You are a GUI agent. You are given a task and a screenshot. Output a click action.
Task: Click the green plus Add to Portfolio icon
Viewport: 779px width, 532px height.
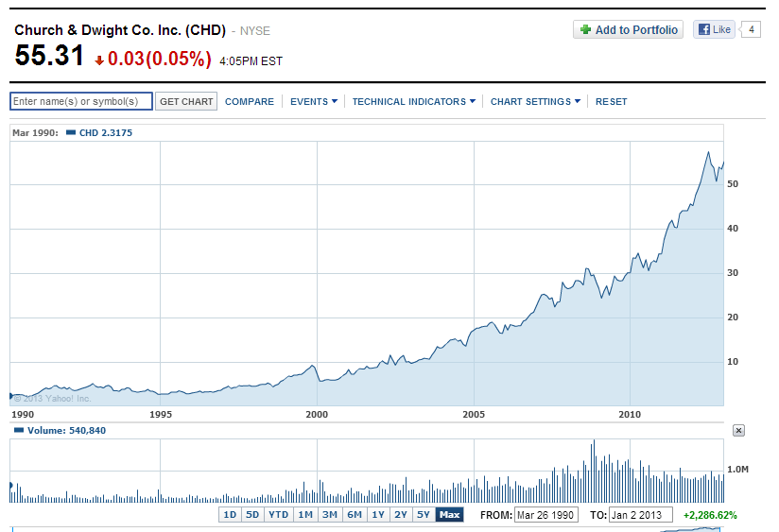pyautogui.click(x=586, y=30)
